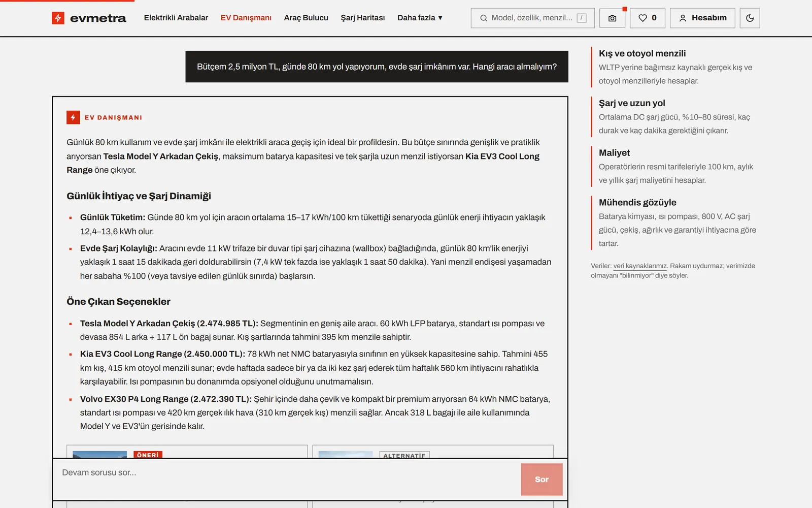Click the Evde Şarj Kolaylığı bullet label
Screen dimensions: 812x508
click(119, 248)
